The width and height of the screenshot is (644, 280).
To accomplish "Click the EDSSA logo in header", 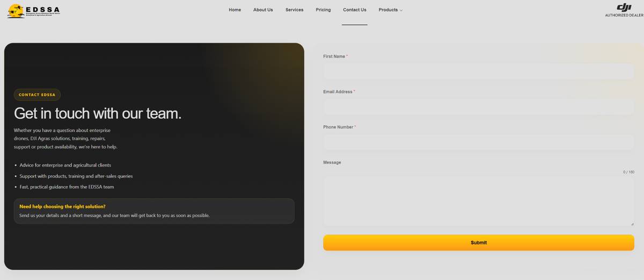I will [x=33, y=11].
